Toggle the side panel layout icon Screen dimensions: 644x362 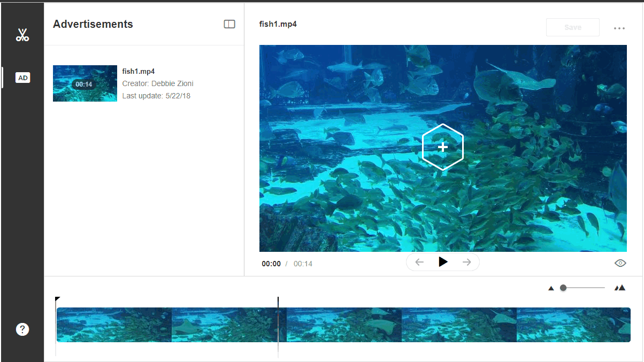229,24
